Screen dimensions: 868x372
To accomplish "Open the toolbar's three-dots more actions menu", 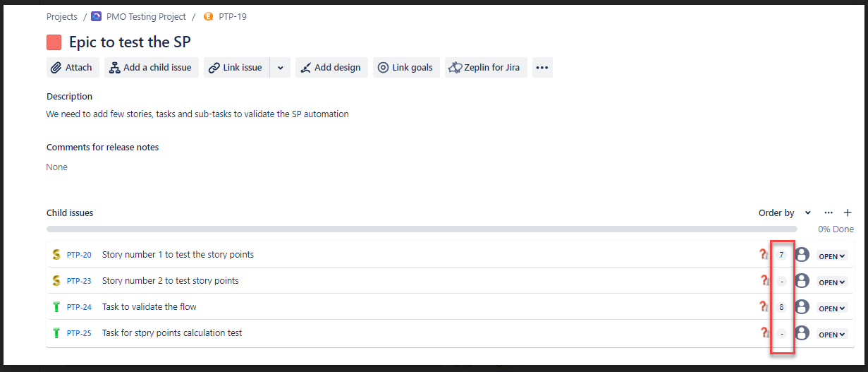I will [542, 68].
